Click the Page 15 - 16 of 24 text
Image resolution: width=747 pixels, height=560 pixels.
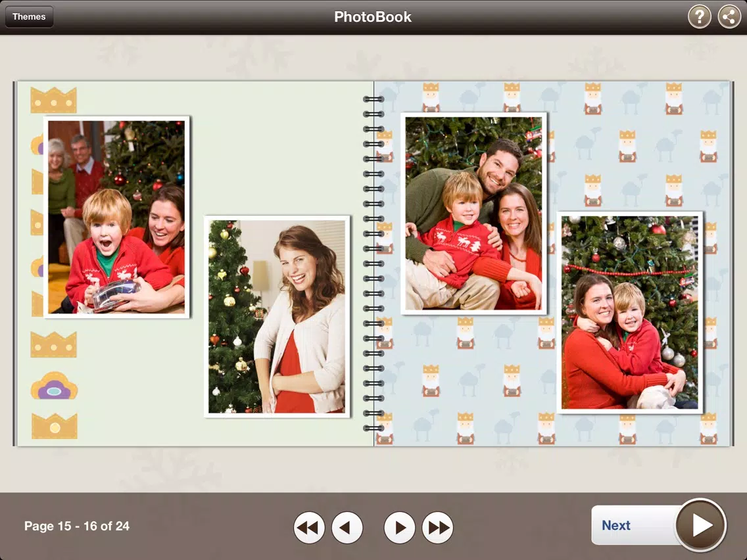coord(77,526)
